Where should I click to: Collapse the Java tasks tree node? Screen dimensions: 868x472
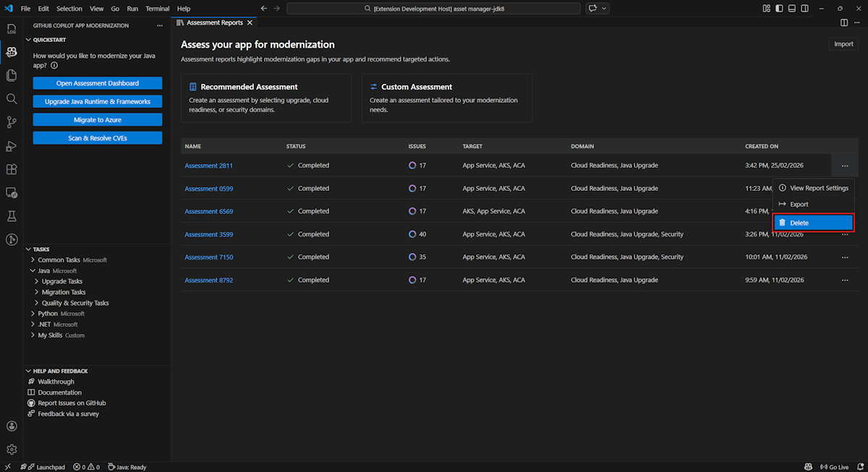pyautogui.click(x=33, y=270)
